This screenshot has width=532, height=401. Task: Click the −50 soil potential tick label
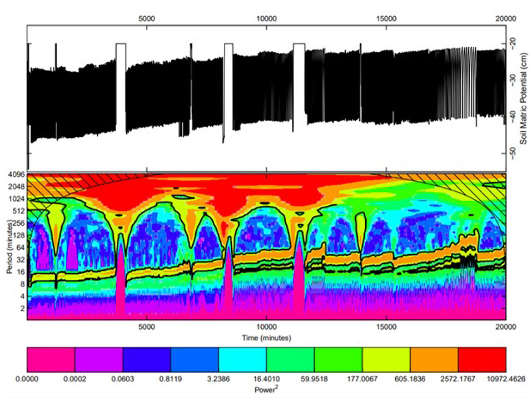(x=513, y=153)
